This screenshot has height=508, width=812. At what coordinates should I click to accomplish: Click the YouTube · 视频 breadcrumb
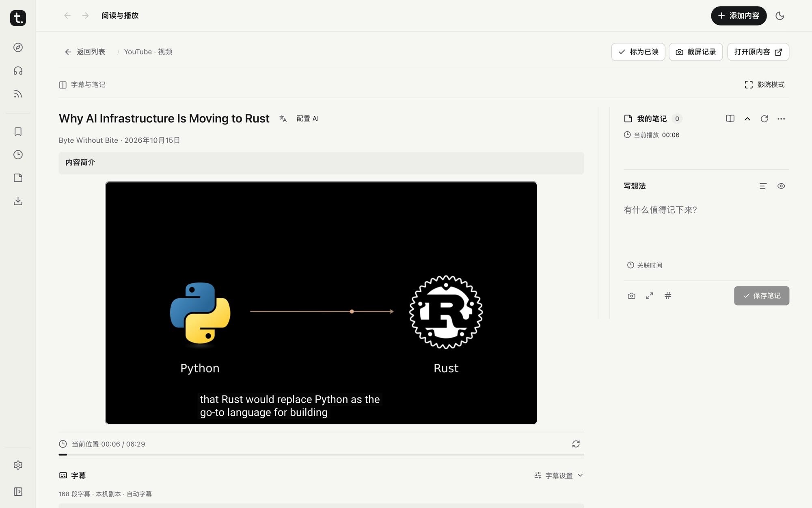(x=148, y=52)
